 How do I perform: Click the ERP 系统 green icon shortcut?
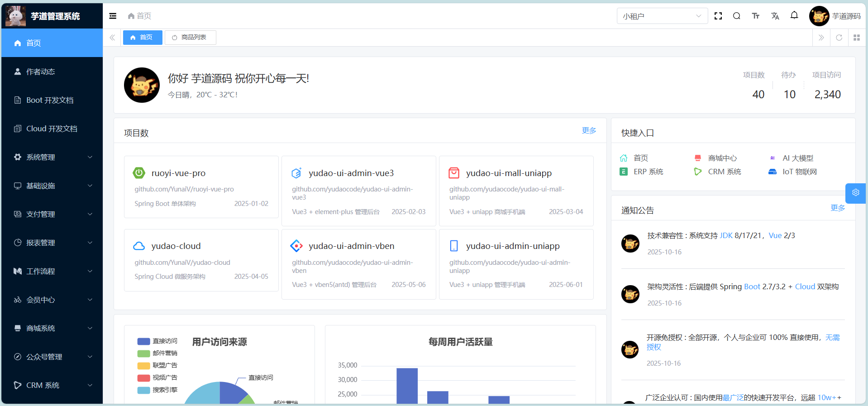624,172
